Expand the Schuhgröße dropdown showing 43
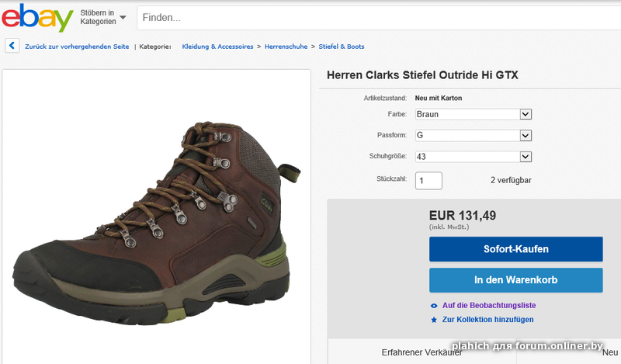The image size is (621, 364). point(473,156)
